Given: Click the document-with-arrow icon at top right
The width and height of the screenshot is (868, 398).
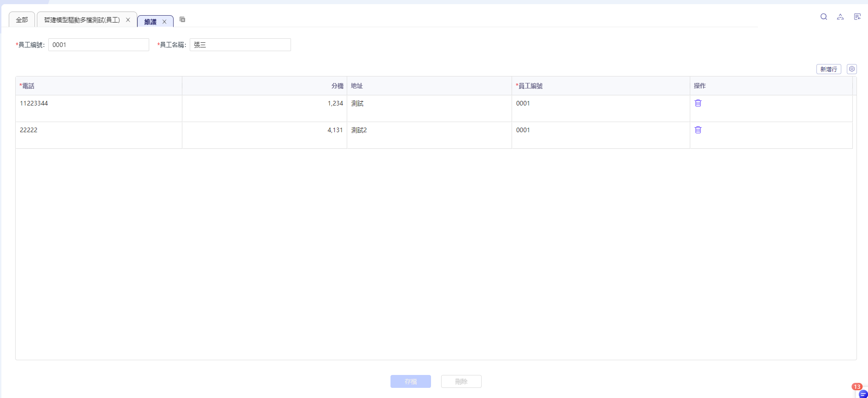Looking at the screenshot, I should [857, 17].
